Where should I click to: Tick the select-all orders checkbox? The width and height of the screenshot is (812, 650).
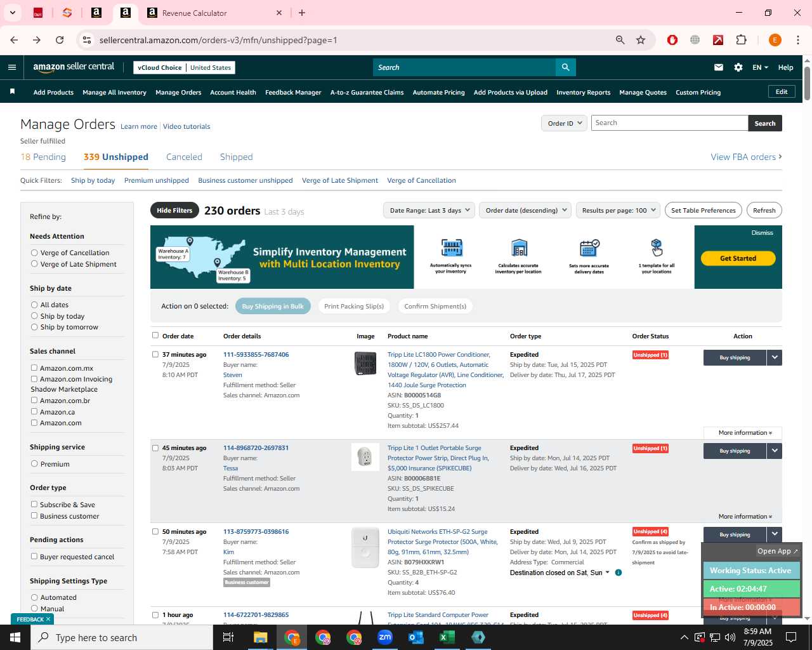pos(155,335)
